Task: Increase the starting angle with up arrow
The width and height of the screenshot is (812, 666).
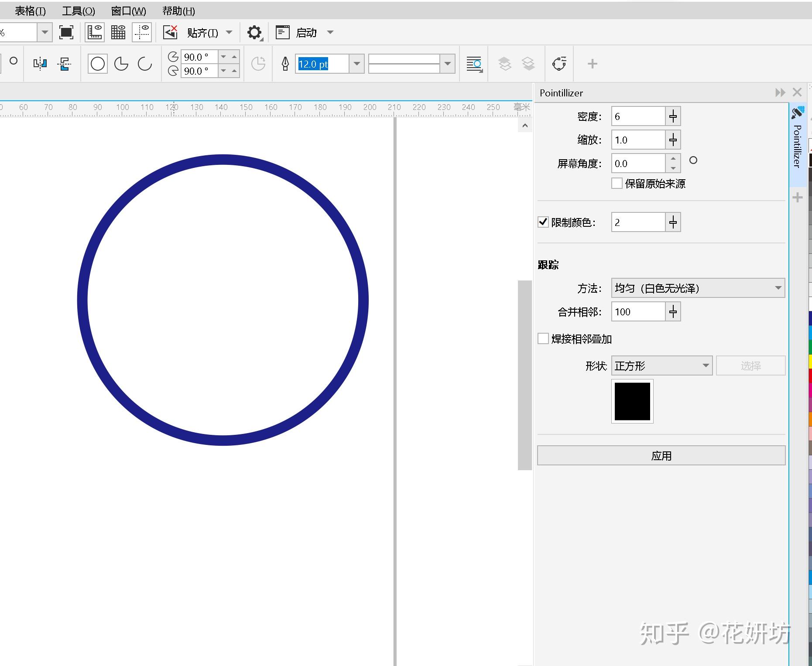Action: 234,57
